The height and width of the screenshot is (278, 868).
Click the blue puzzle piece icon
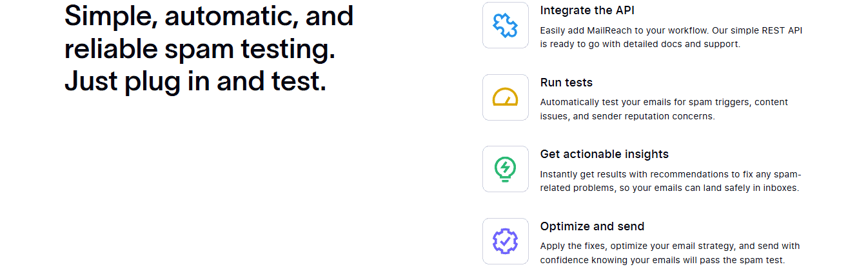pyautogui.click(x=506, y=25)
